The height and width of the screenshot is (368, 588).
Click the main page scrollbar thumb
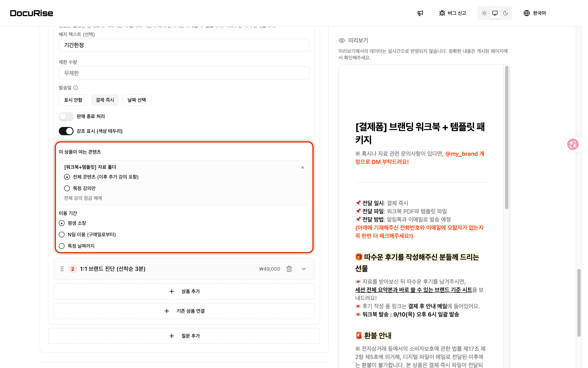click(x=579, y=303)
